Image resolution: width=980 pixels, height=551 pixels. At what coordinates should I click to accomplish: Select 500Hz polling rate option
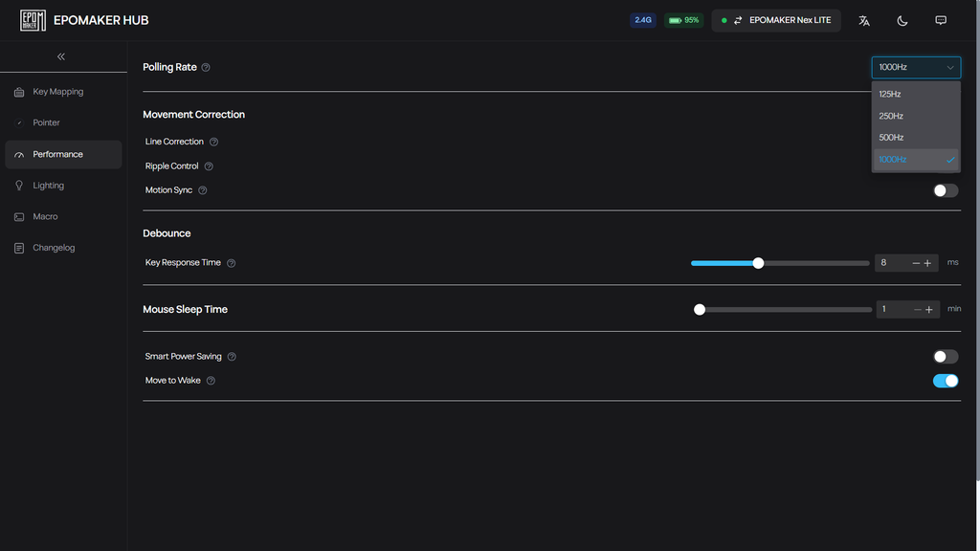click(x=916, y=138)
